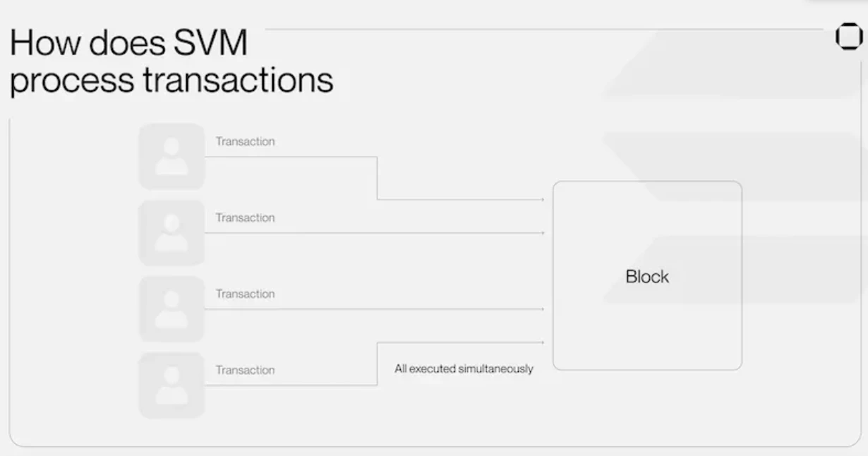
Task: Select the second Transaction label from the top
Action: pos(245,217)
